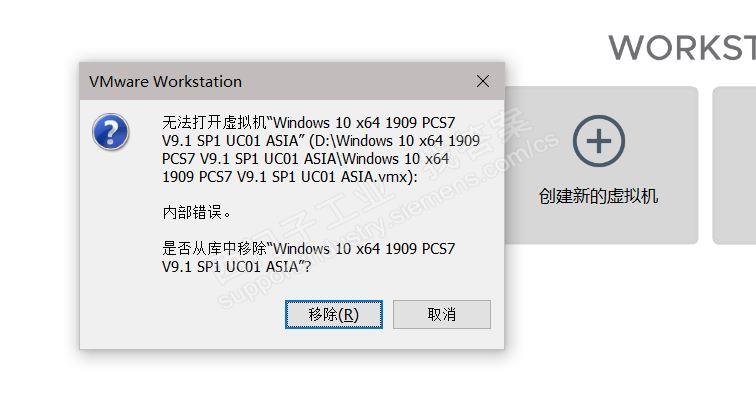Screen dimensions: 756x414
Task: Click blank area of create VM tile below label
Action: tap(598, 225)
